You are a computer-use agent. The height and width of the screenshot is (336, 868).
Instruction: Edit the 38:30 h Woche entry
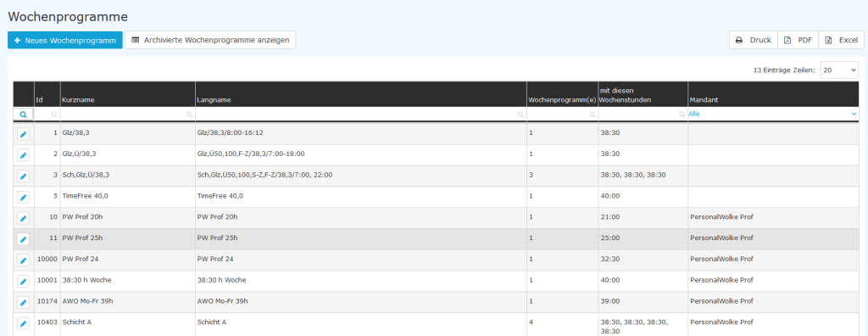coord(23,281)
